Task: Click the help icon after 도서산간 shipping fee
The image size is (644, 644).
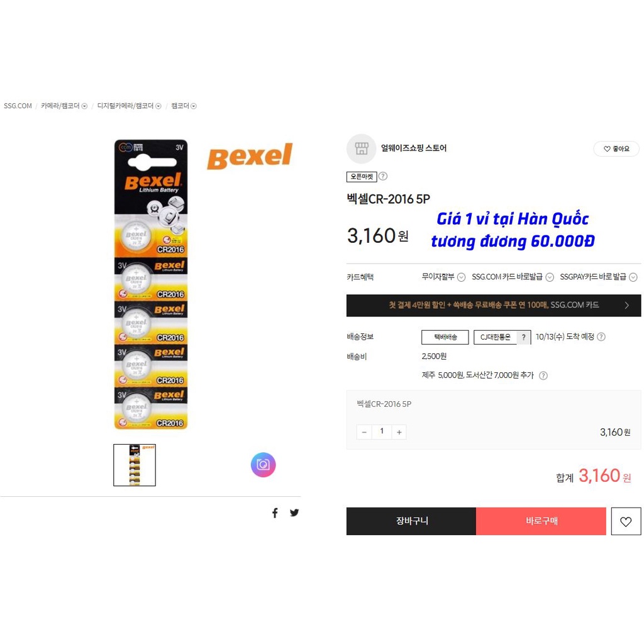Action: tap(543, 375)
